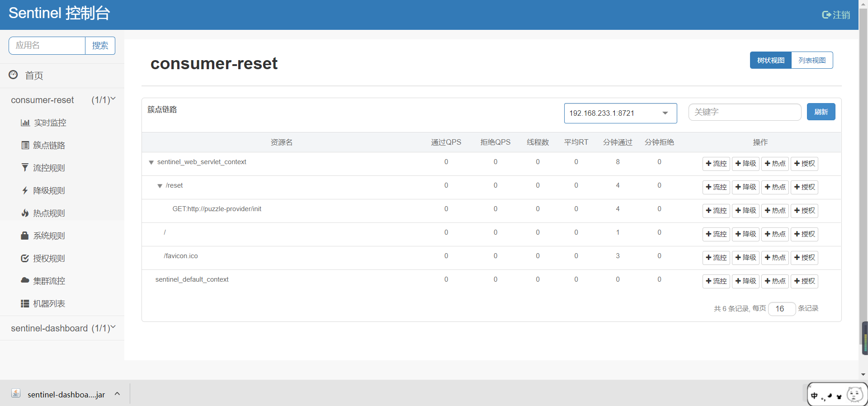Open 流控规则 flow rules page
The width and height of the screenshot is (868, 406).
click(x=49, y=168)
